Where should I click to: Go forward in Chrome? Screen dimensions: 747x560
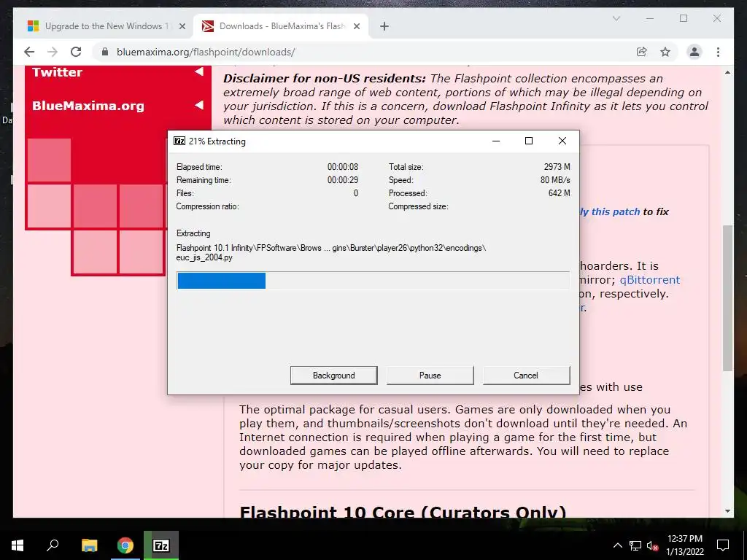point(53,52)
